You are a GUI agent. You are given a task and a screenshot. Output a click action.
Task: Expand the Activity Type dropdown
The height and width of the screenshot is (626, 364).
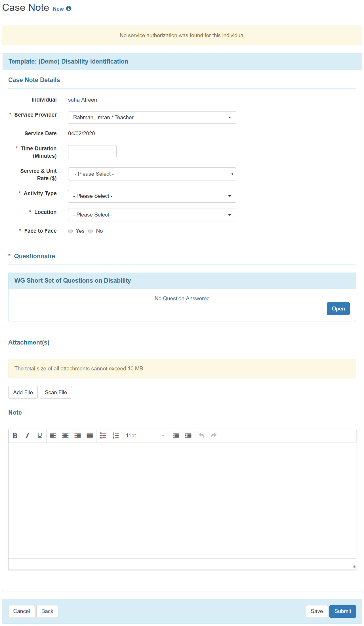coord(152,196)
